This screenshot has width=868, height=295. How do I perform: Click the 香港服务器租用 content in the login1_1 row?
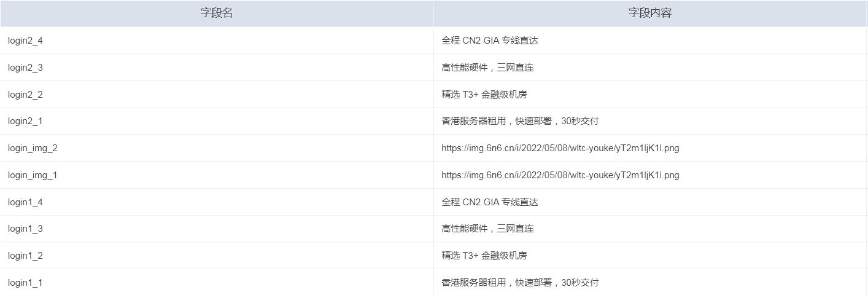pos(520,283)
